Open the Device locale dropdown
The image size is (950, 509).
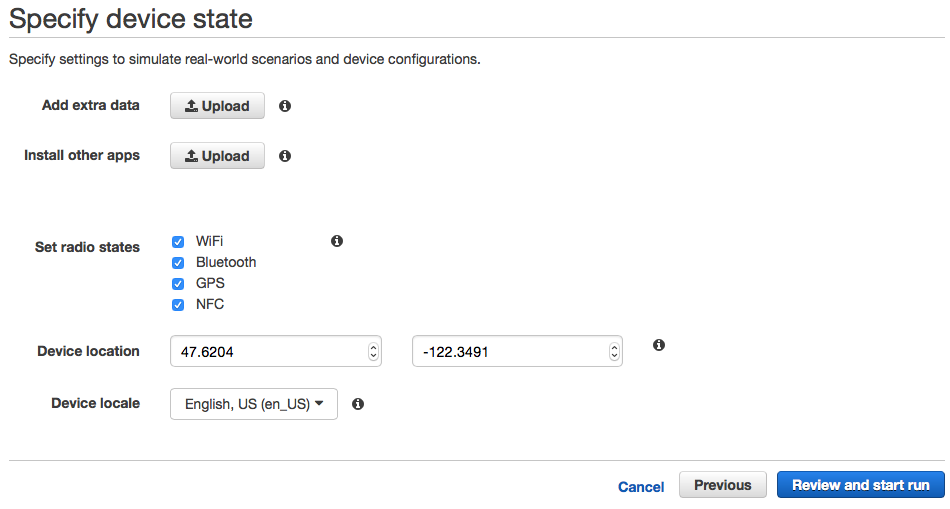tap(254, 404)
